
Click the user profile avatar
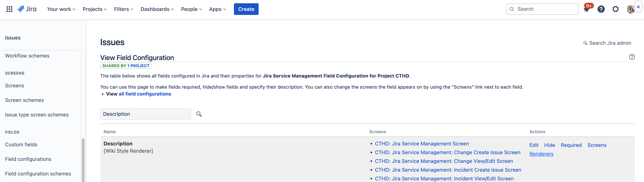[x=630, y=9]
